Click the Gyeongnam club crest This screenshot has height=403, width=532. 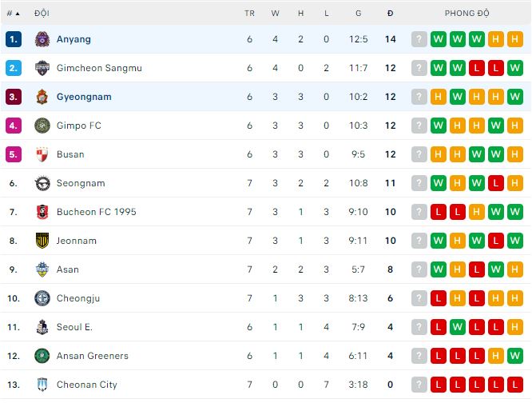pos(42,97)
